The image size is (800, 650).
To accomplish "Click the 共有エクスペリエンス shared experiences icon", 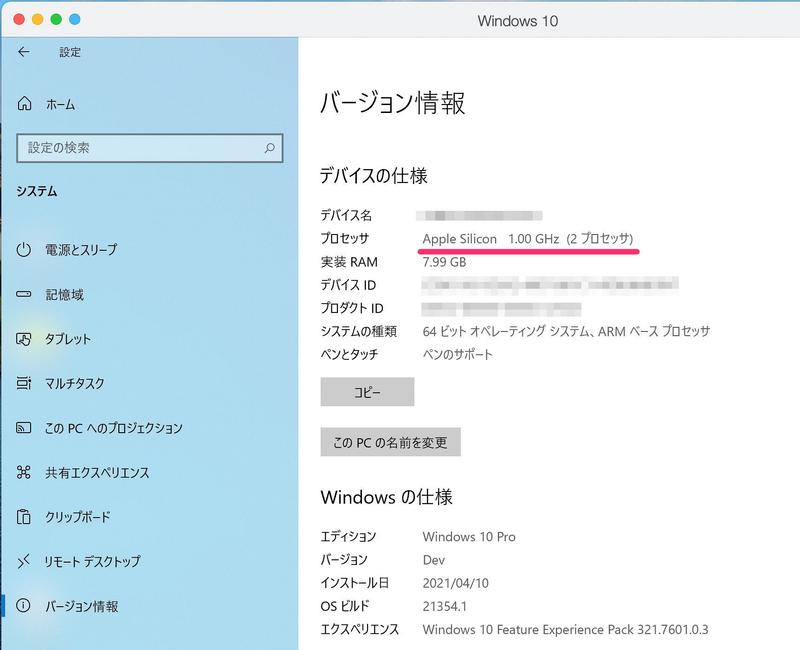I will pyautogui.click(x=24, y=472).
